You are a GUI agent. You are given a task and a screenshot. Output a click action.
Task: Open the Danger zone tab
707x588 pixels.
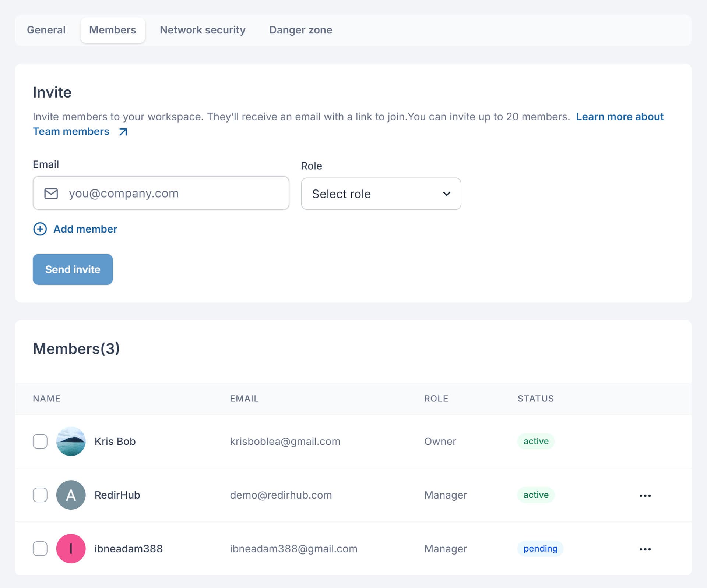[x=300, y=30]
